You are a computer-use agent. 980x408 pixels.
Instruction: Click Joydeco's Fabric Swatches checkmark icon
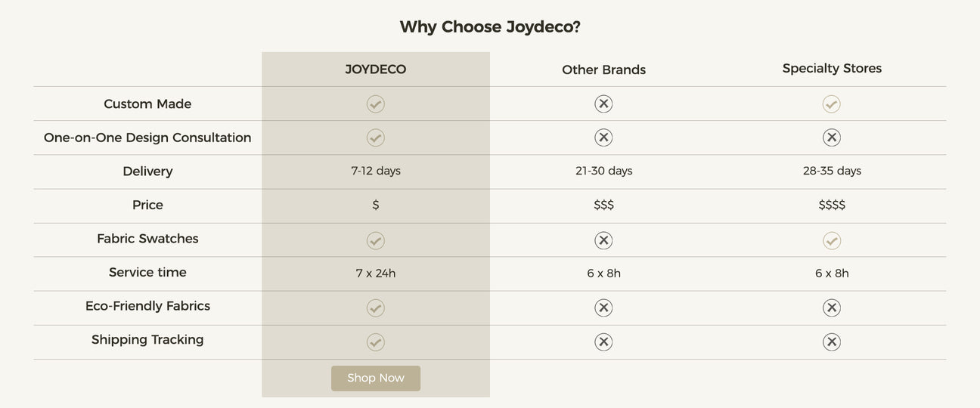[376, 241]
